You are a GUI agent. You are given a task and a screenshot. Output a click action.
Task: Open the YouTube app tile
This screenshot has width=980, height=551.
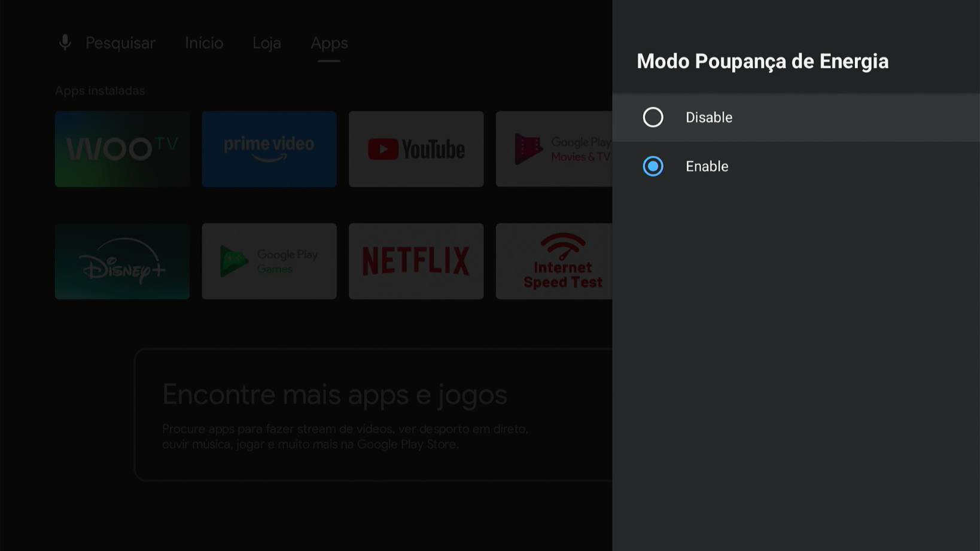click(416, 149)
